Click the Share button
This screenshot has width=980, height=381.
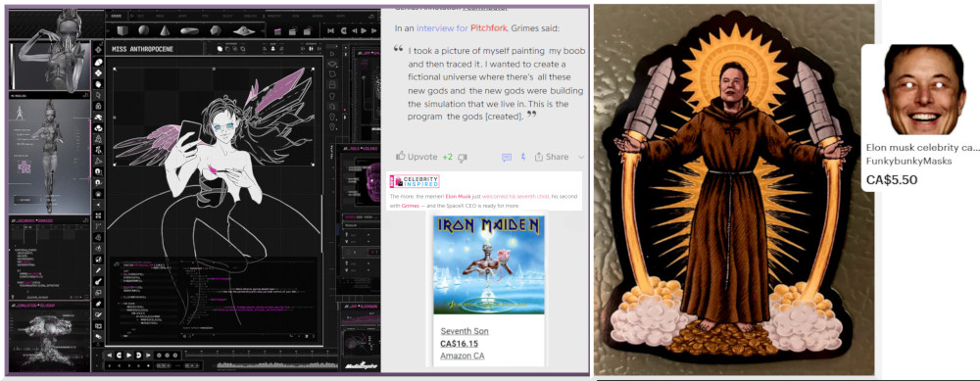(552, 157)
